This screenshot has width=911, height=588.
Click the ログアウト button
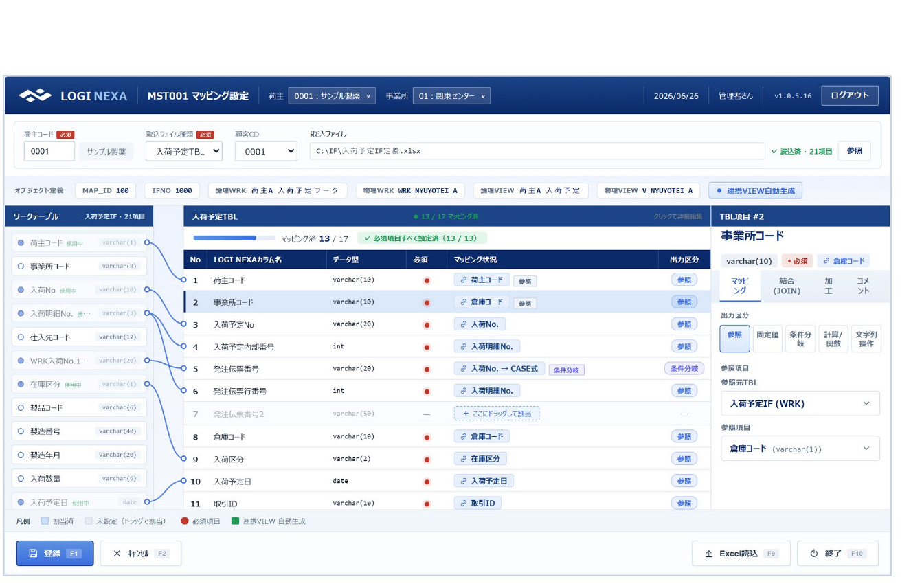850,95
